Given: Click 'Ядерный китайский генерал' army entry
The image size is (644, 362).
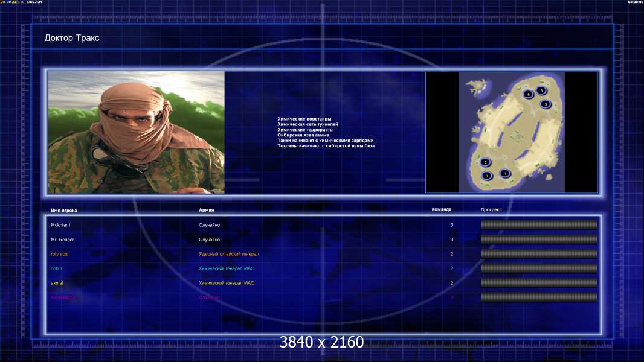Looking at the screenshot, I should point(229,254).
